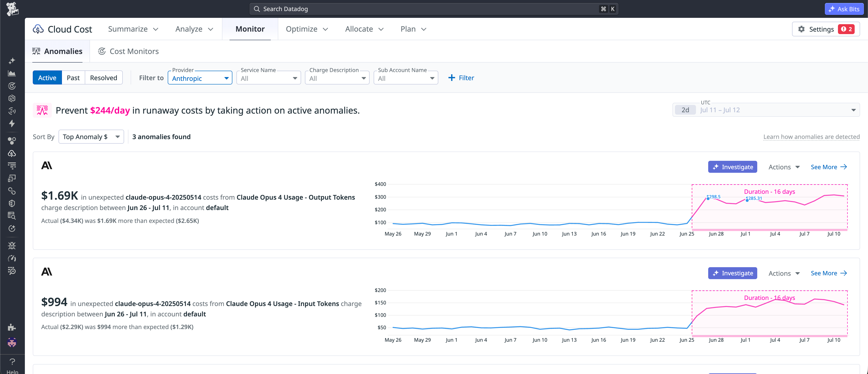Open the overlapping-squares icon in the sidebar
868x374 pixels.
(12, 178)
